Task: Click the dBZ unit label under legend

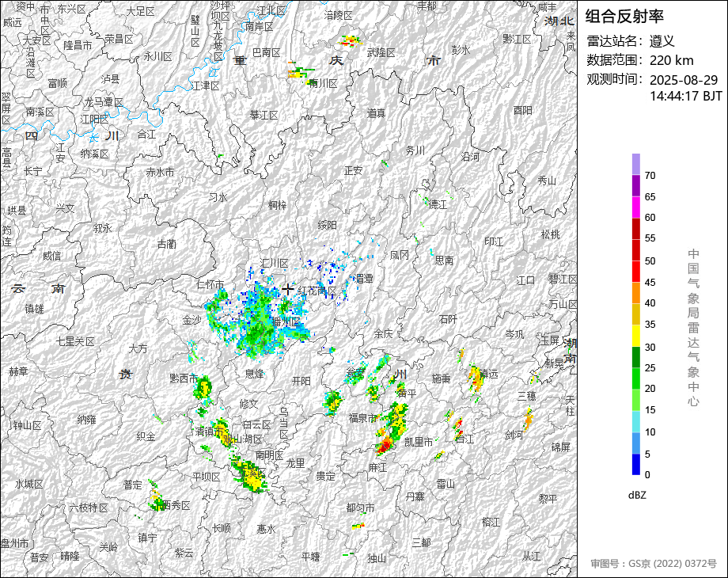Action: coord(637,496)
